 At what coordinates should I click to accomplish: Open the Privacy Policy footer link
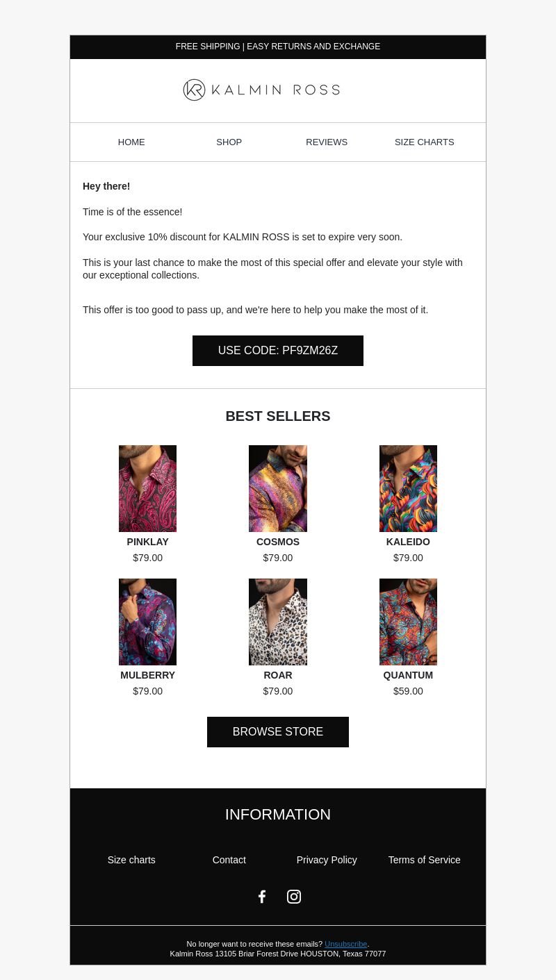(x=327, y=860)
